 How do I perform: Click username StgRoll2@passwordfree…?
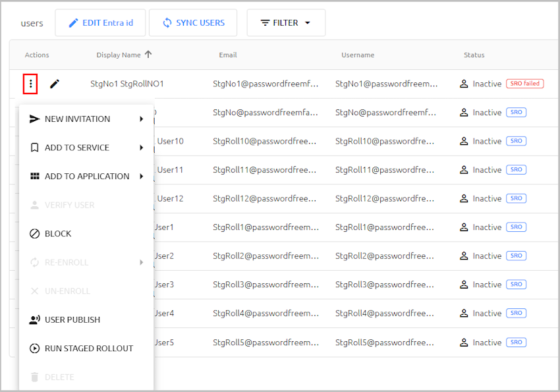tap(385, 256)
